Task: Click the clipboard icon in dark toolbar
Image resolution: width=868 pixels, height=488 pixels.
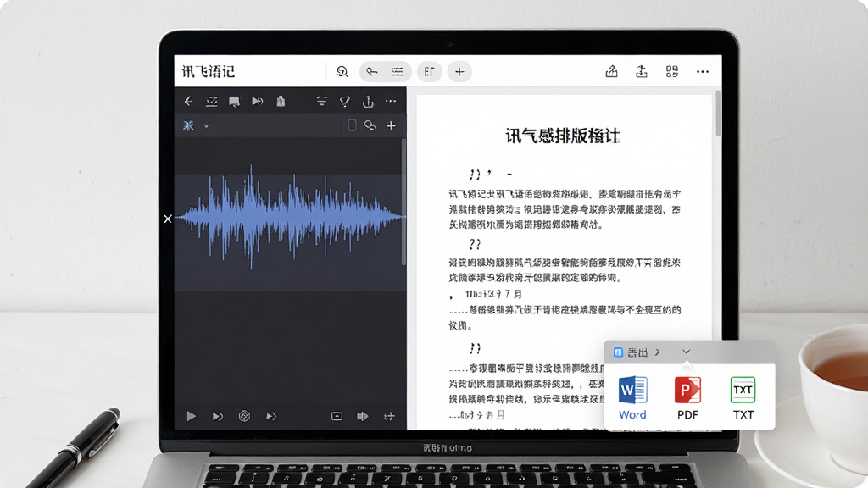Action: 281,102
